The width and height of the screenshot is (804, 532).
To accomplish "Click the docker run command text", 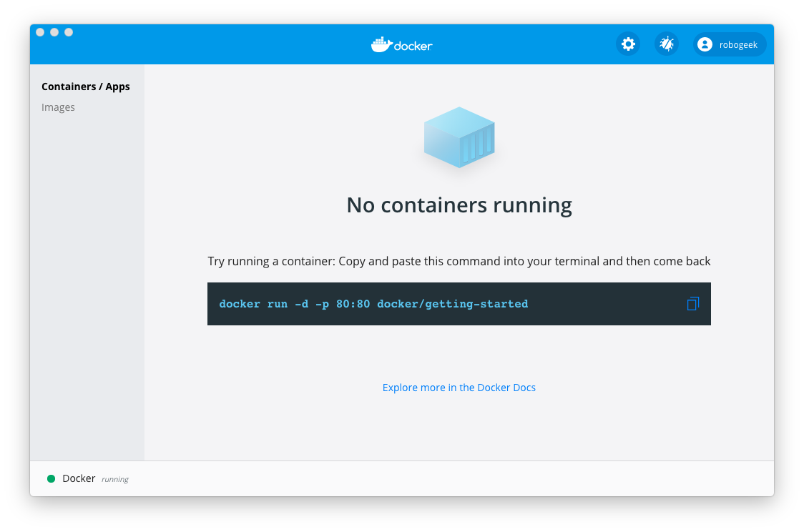I will (373, 304).
